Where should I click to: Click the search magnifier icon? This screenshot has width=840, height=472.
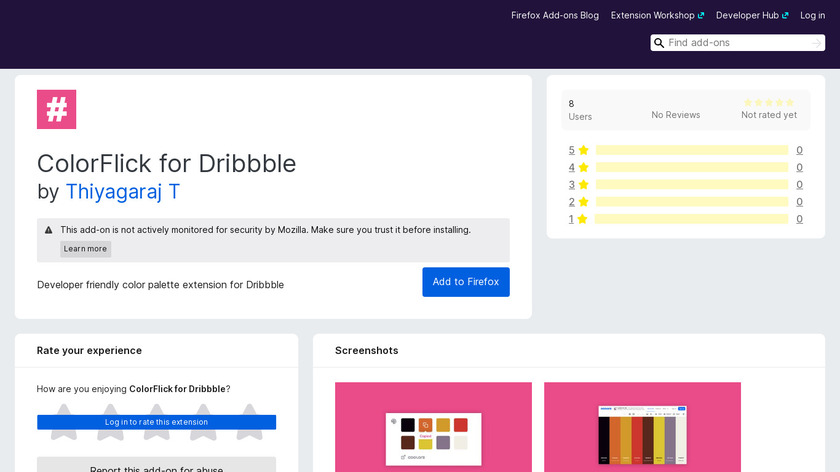click(x=659, y=43)
